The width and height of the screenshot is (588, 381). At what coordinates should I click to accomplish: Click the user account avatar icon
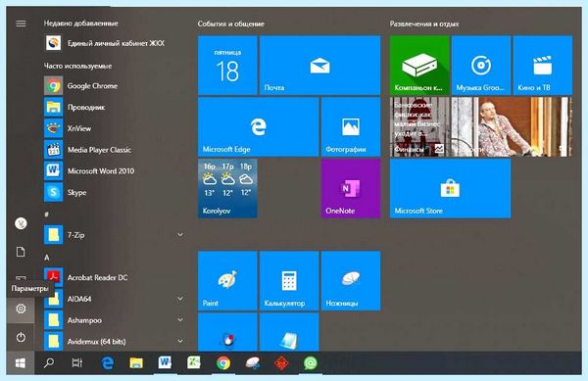pos(21,223)
